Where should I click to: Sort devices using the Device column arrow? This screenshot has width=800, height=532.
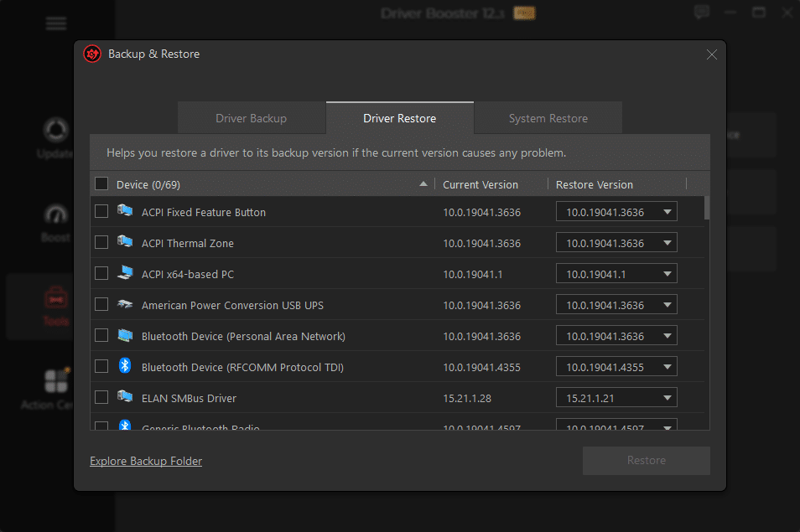point(423,184)
